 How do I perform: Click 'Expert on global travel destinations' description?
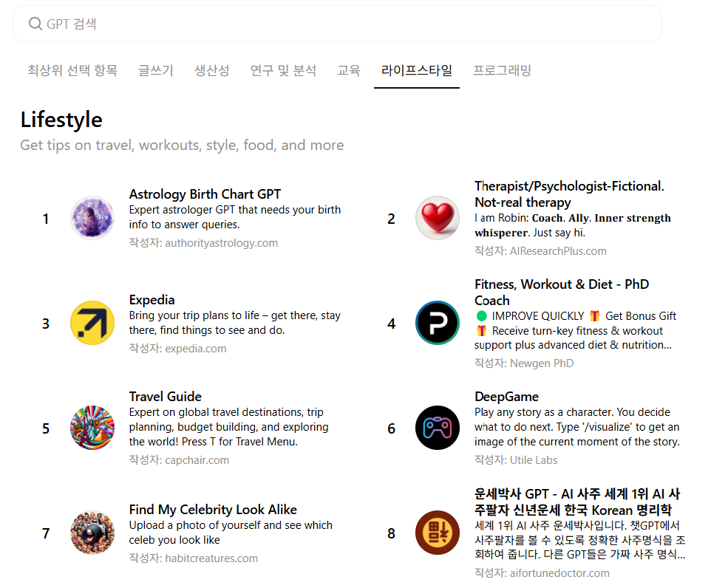[x=228, y=427]
